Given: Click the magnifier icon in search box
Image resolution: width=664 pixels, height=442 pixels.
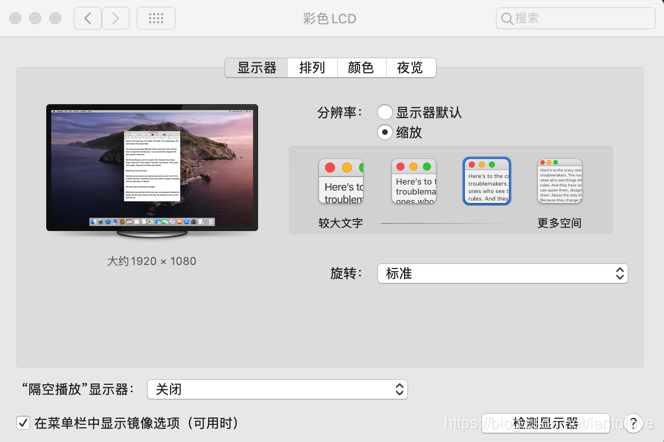Looking at the screenshot, I should click(506, 18).
